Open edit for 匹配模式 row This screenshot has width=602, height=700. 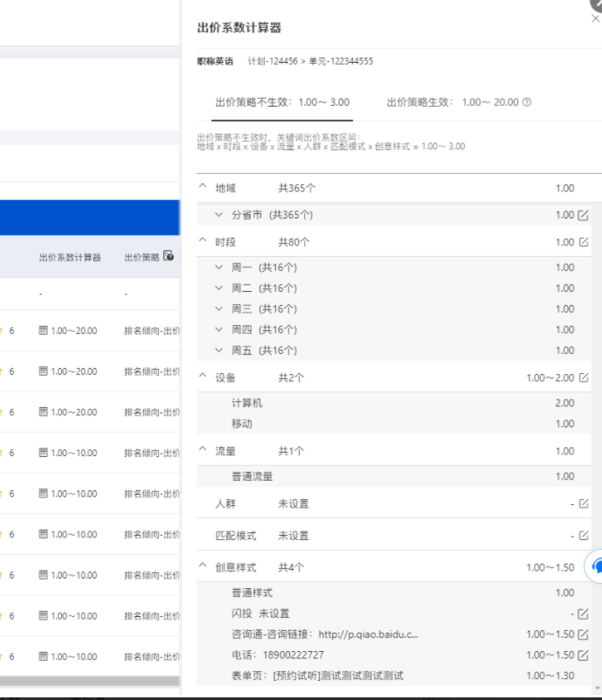pos(583,536)
